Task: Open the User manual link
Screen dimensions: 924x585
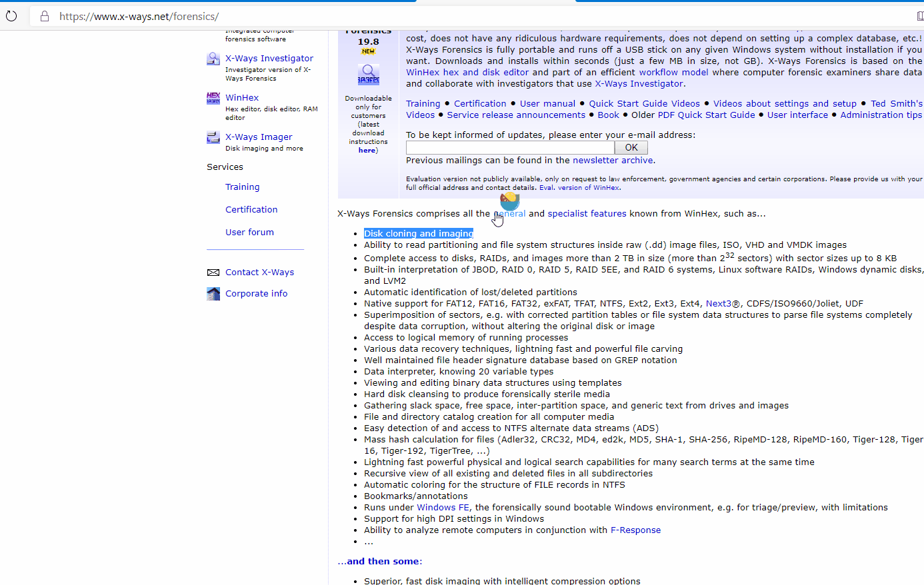Action: click(x=547, y=104)
